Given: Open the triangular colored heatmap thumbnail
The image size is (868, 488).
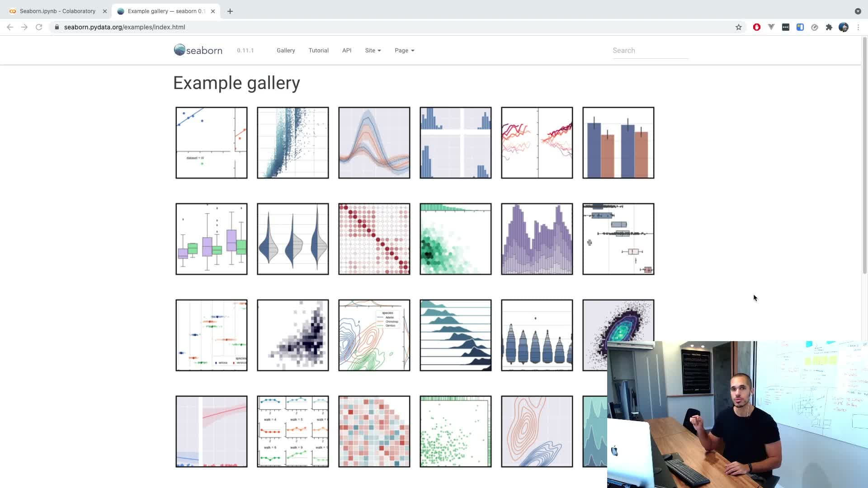Looking at the screenshot, I should point(374,432).
